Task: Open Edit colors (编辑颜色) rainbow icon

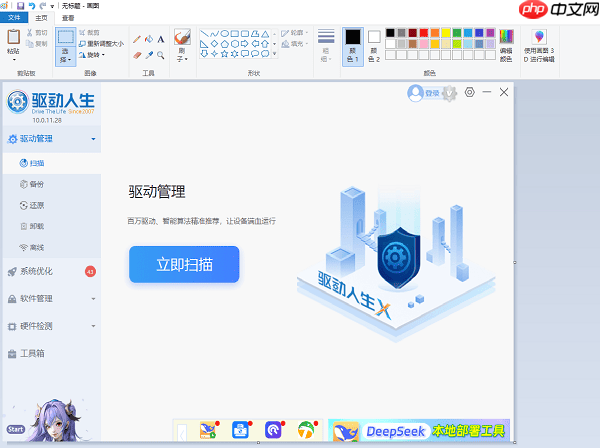Action: click(506, 37)
